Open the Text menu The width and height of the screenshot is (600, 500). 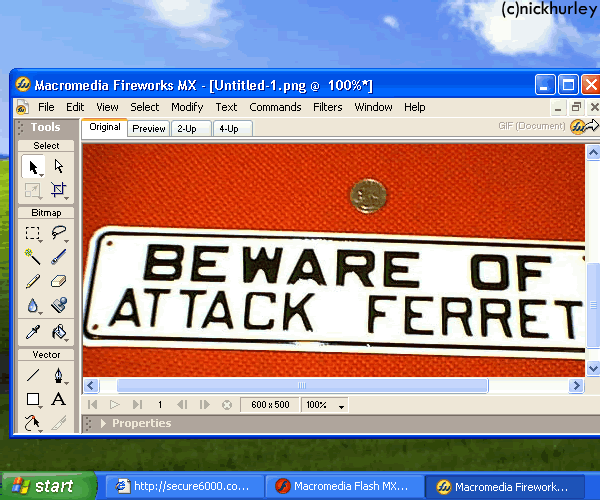tap(226, 107)
